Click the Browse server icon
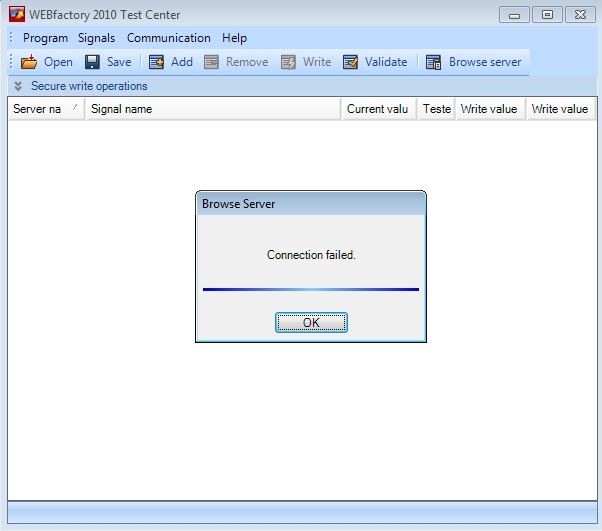 pyautogui.click(x=433, y=62)
